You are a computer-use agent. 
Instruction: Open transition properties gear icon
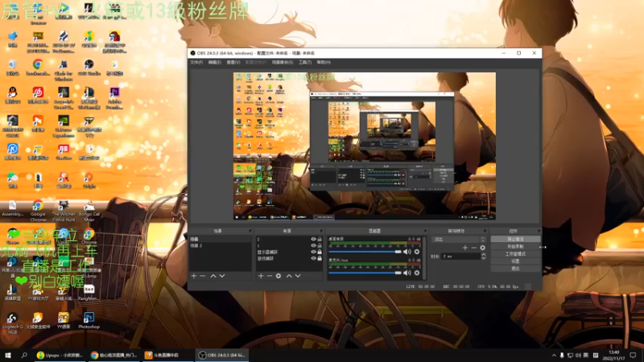482,248
